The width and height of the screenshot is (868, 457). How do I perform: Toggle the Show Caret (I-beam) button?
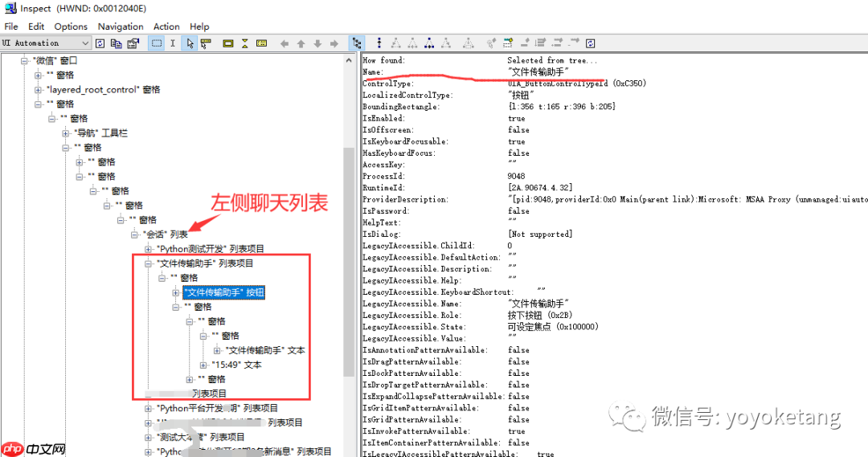point(173,43)
